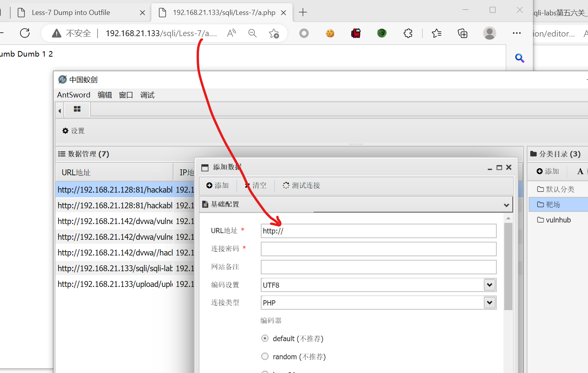The height and width of the screenshot is (373, 588).
Task: Select the 192.168.21.142/dvwa//hacl row
Action: (x=125, y=253)
